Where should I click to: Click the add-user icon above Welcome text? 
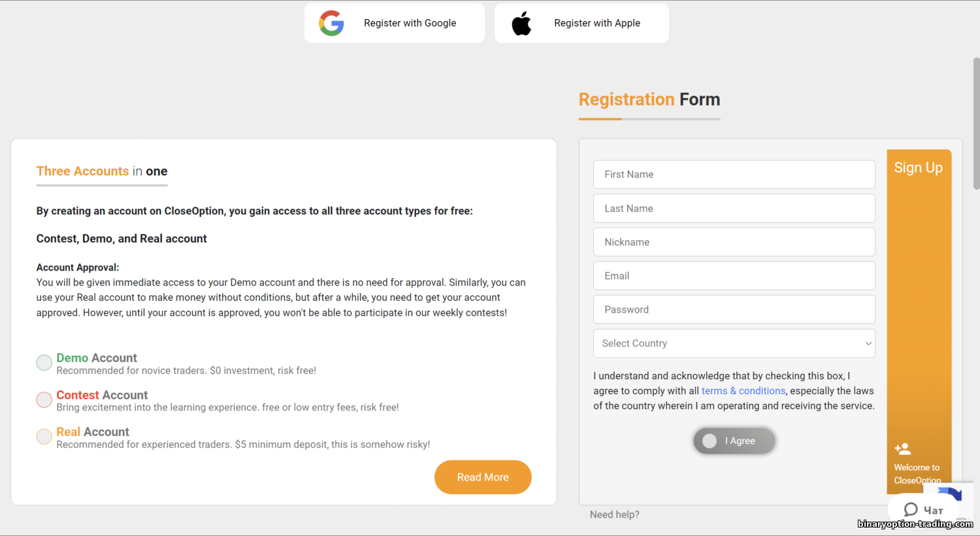pyautogui.click(x=903, y=449)
